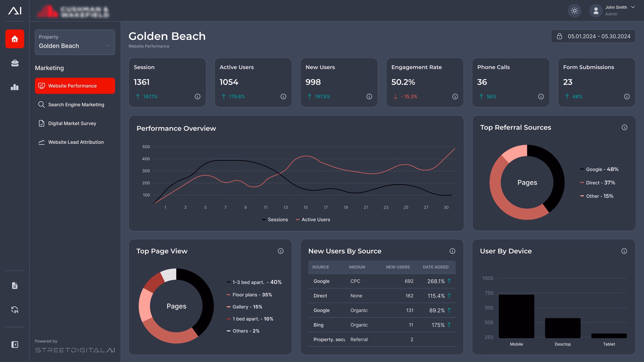Toggle the Active Users legend in Performance Overview

[313, 219]
